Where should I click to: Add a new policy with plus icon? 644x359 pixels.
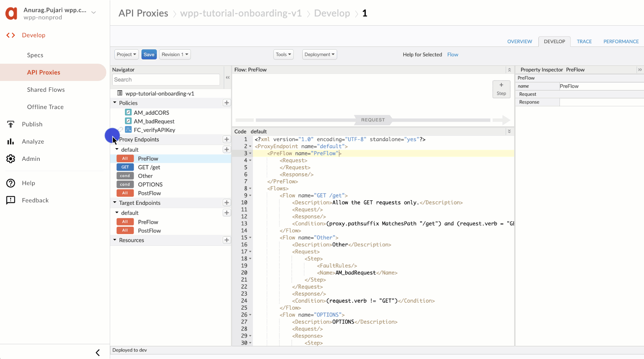(x=227, y=103)
